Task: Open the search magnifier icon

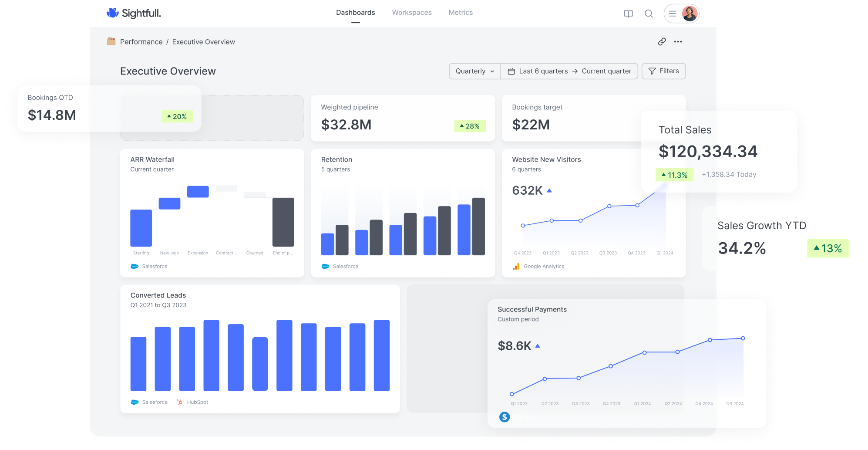Action: pyautogui.click(x=649, y=14)
